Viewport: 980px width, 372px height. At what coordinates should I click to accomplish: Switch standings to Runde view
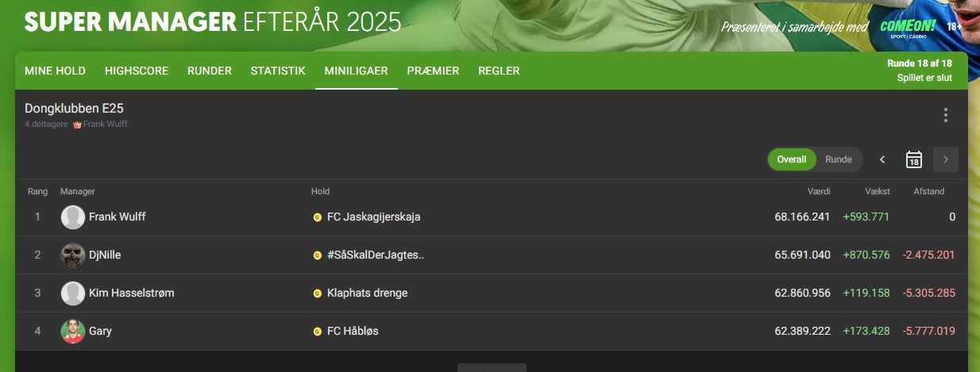click(x=839, y=159)
